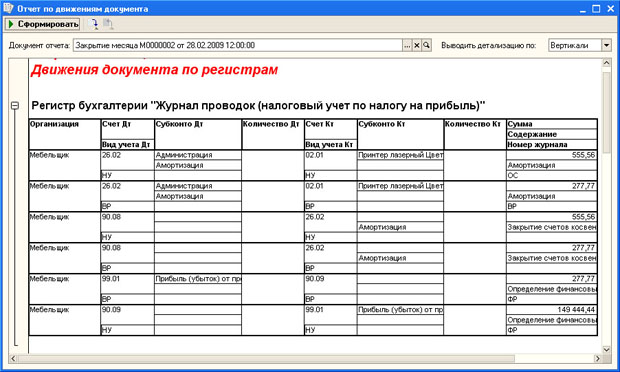Viewport: 620px width, 372px height.
Task: Click the Документ отчета label
Action: click(x=39, y=45)
